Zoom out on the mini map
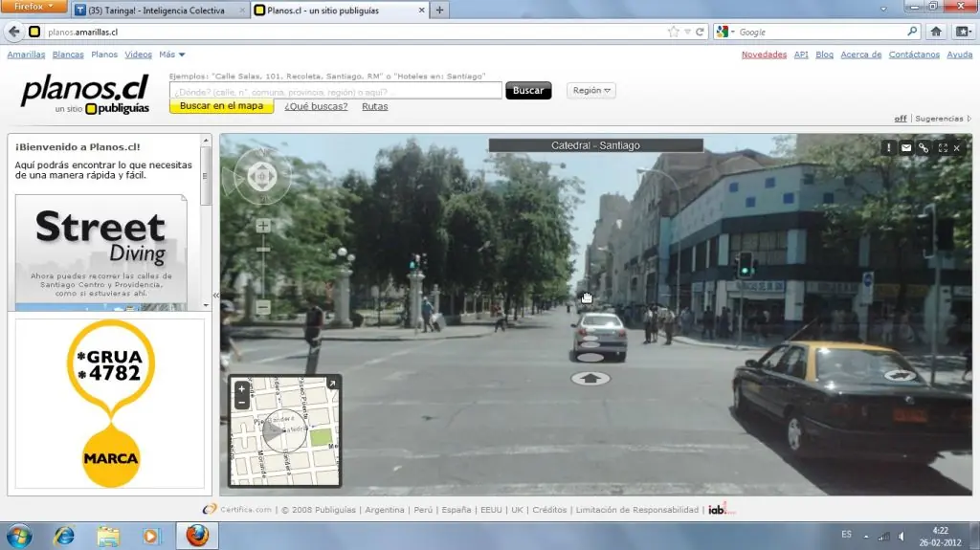980x550 pixels. click(x=241, y=403)
